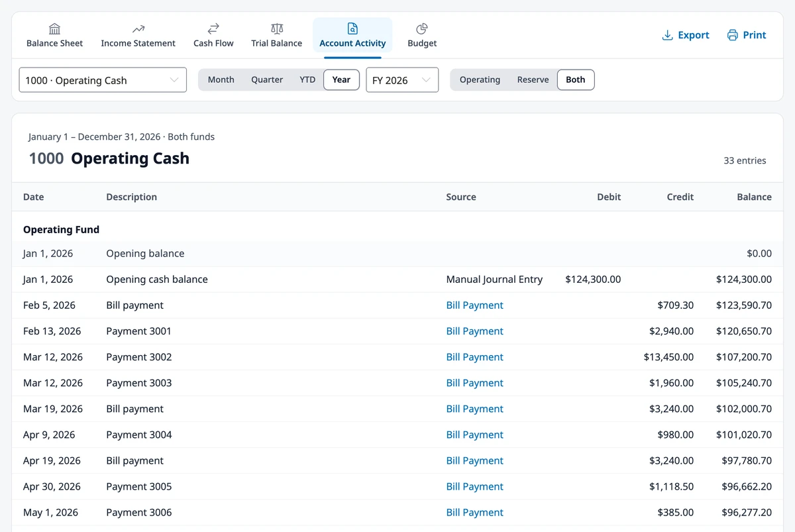The width and height of the screenshot is (795, 532).
Task: Click the $13,450.00 credit amount
Action: coord(668,357)
